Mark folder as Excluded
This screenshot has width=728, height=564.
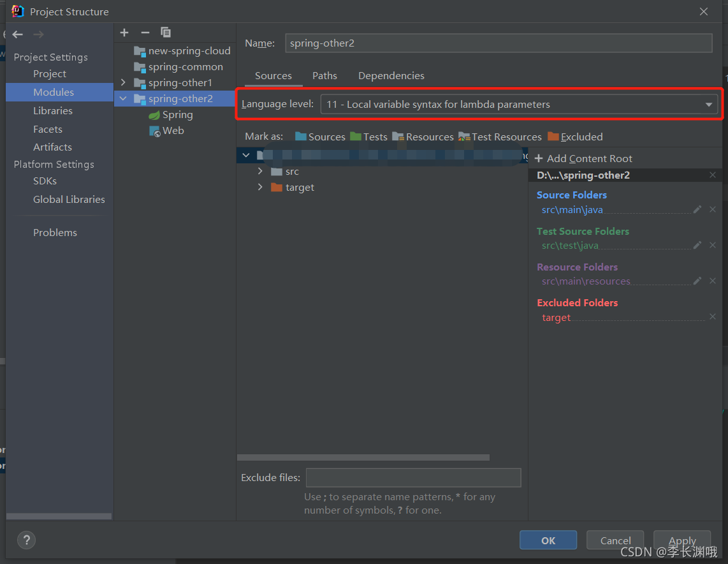pyautogui.click(x=575, y=137)
